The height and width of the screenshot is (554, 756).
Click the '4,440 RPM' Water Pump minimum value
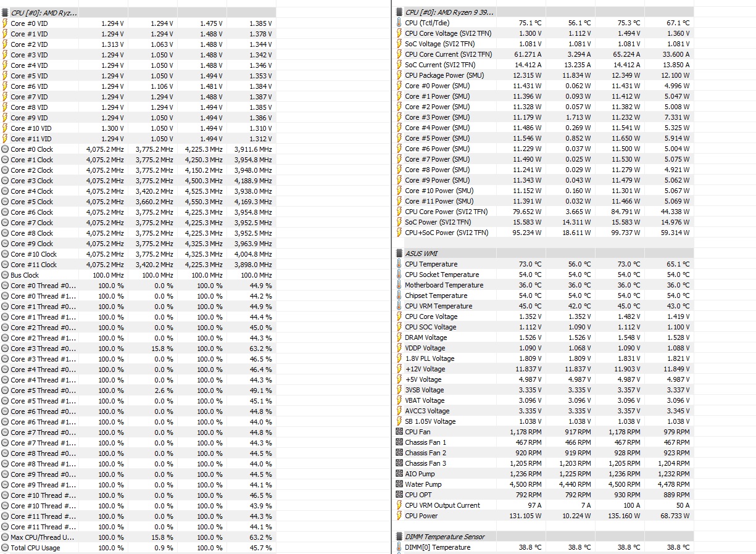575,484
